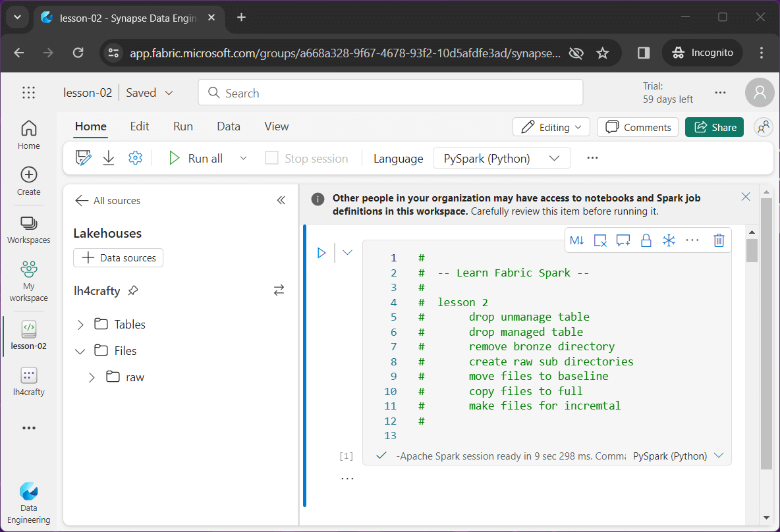Swap lakehouse using the arrows icon
780x532 pixels.
pyautogui.click(x=279, y=290)
